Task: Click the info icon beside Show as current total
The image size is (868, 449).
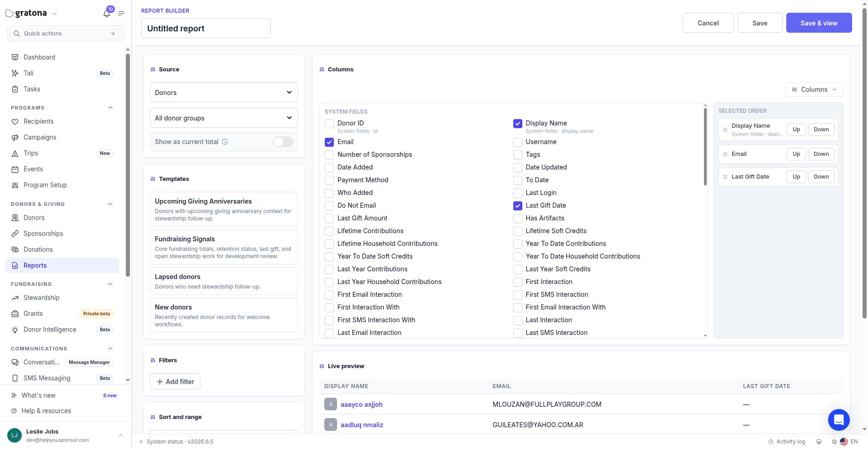Action: (x=225, y=142)
